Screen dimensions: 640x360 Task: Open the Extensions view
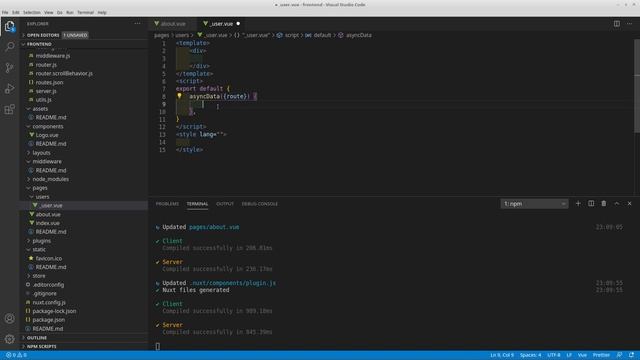pos(9,109)
